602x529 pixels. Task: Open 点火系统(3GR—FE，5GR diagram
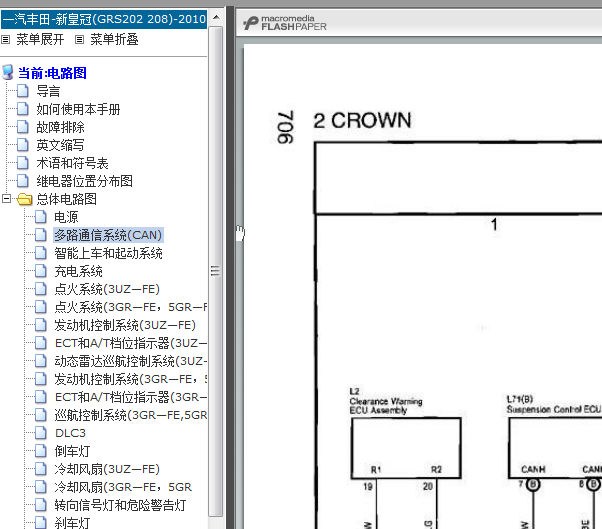click(x=131, y=307)
